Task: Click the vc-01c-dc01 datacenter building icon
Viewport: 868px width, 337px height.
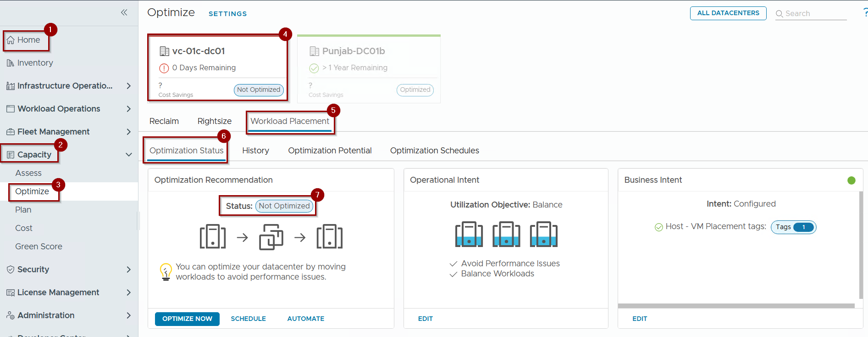Action: pos(164,51)
